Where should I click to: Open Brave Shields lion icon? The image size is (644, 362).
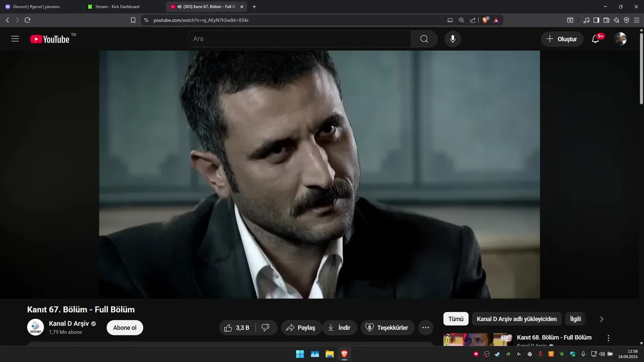tap(486, 20)
